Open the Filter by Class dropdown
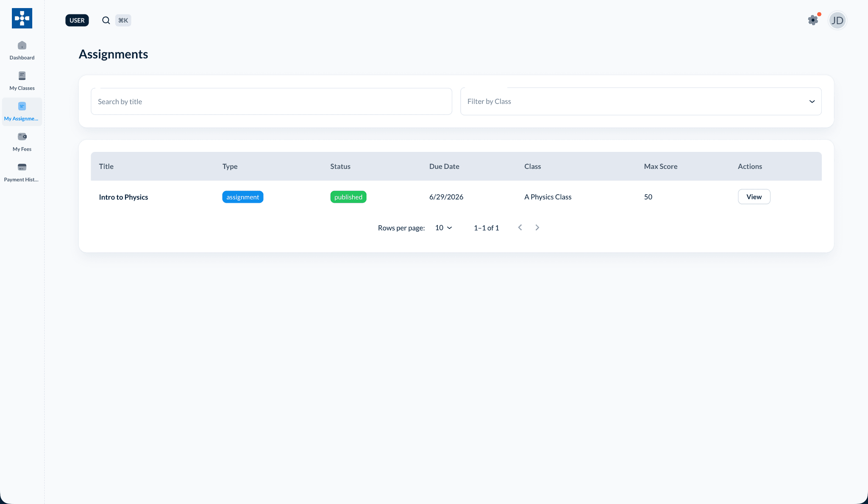The width and height of the screenshot is (868, 504). coord(641,101)
